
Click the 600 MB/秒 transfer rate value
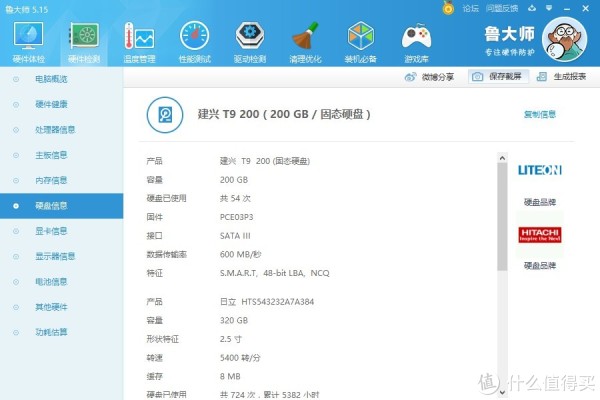(x=240, y=255)
